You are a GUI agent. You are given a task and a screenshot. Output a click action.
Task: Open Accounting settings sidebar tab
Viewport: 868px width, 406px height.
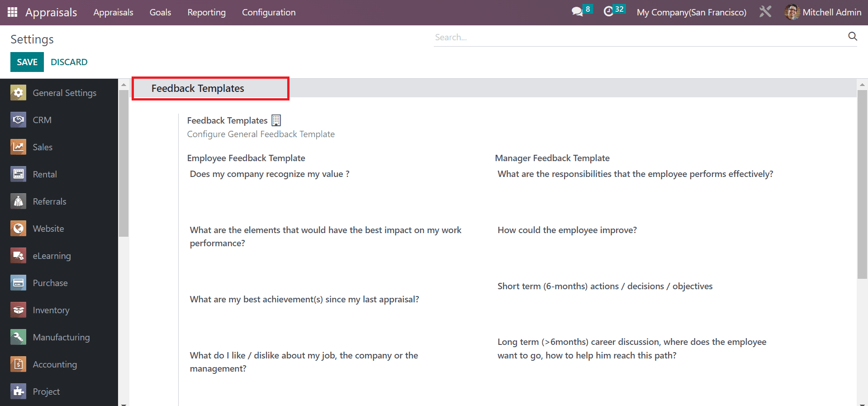(x=59, y=364)
